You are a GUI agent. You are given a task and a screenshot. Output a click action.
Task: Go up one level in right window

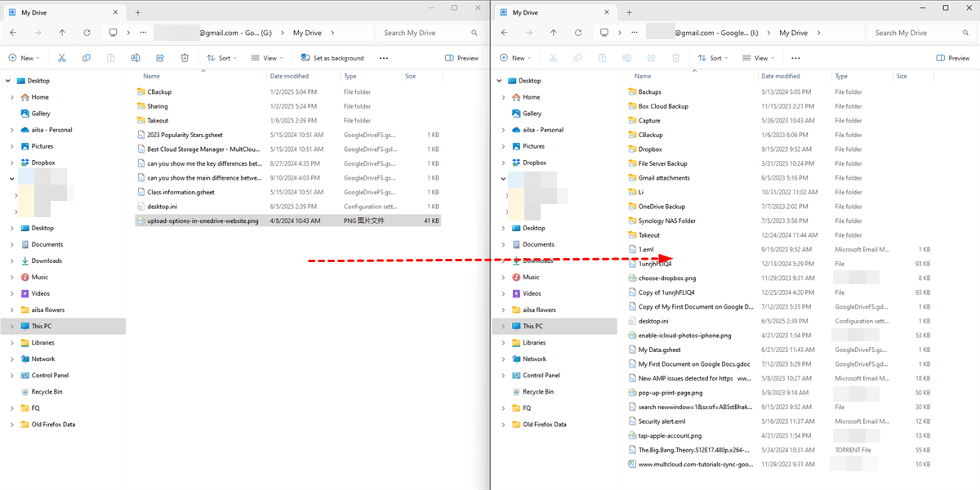pos(554,33)
